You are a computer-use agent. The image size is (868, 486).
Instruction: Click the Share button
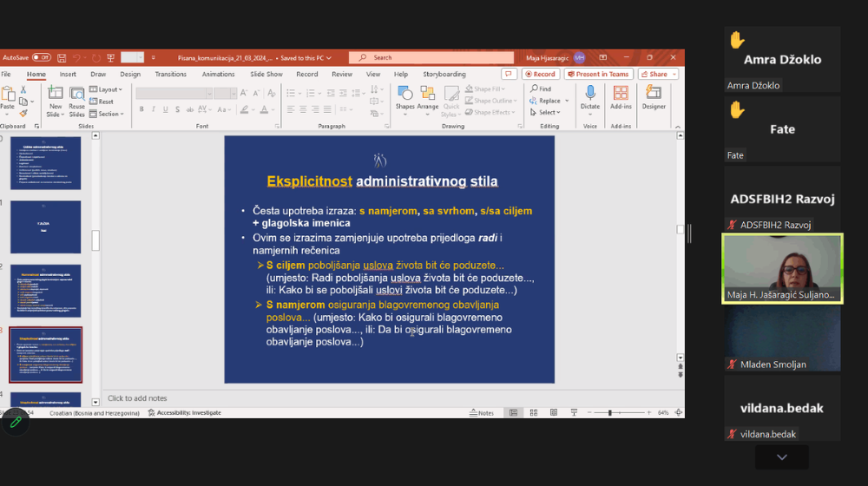click(658, 74)
